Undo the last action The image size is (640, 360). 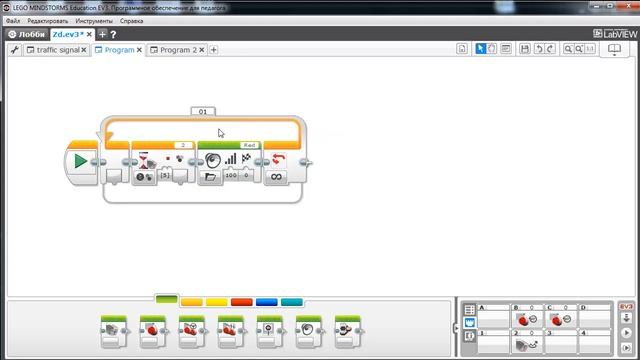(x=539, y=49)
